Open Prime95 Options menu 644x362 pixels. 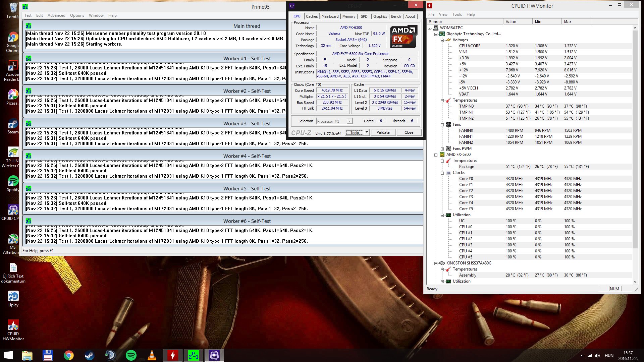click(77, 15)
